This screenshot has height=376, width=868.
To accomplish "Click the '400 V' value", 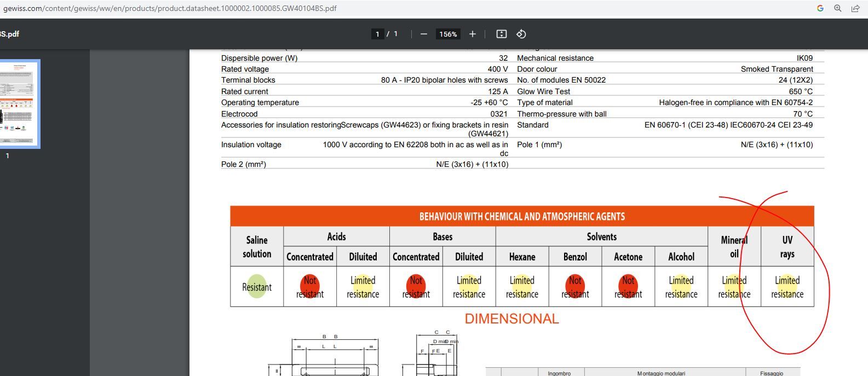I will [498, 69].
